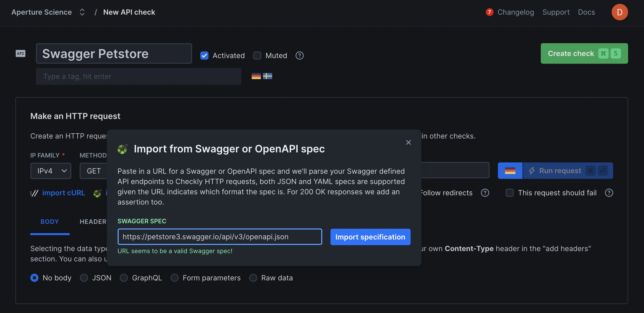Open the IPv4 IP family dropdown
Viewport: 644px width, 313px height.
coord(51,171)
